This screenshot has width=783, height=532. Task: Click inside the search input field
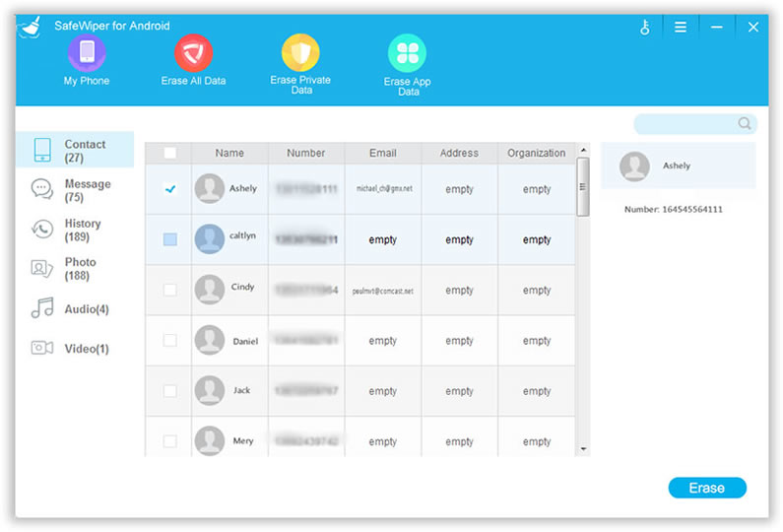[685, 124]
